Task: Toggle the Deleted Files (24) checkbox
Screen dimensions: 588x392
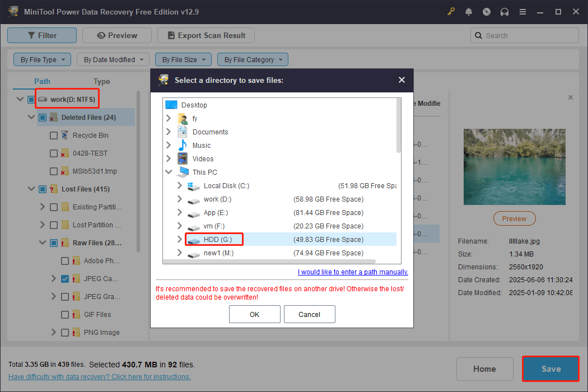Action: (43, 118)
